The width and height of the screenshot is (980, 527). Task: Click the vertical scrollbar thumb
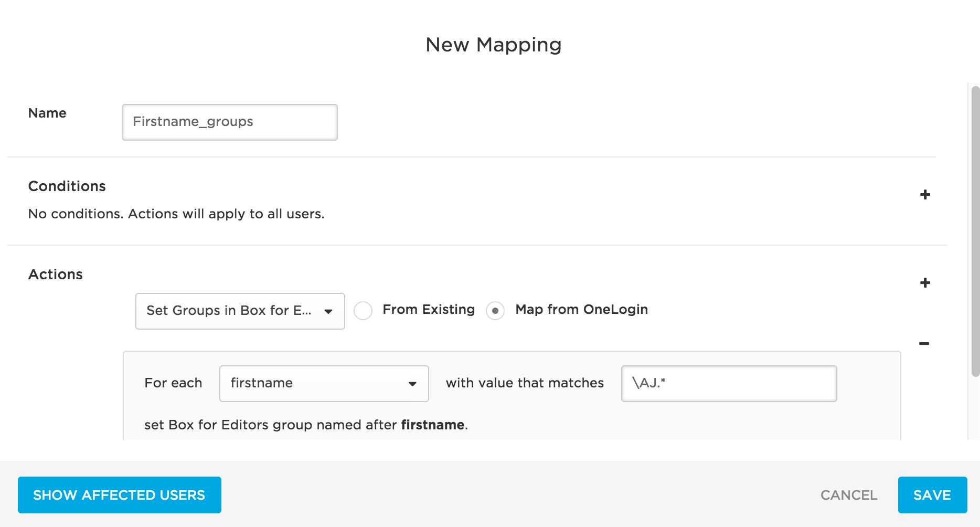[975, 231]
